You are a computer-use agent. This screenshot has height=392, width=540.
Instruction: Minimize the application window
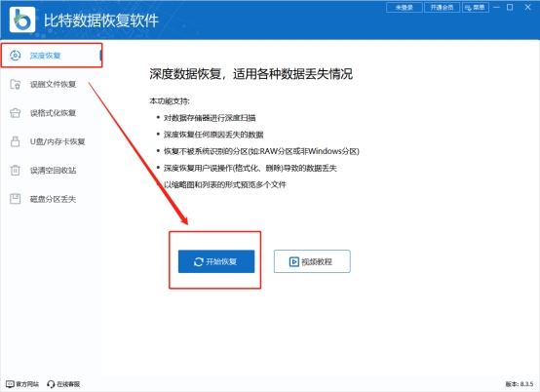pyautogui.click(x=496, y=7)
